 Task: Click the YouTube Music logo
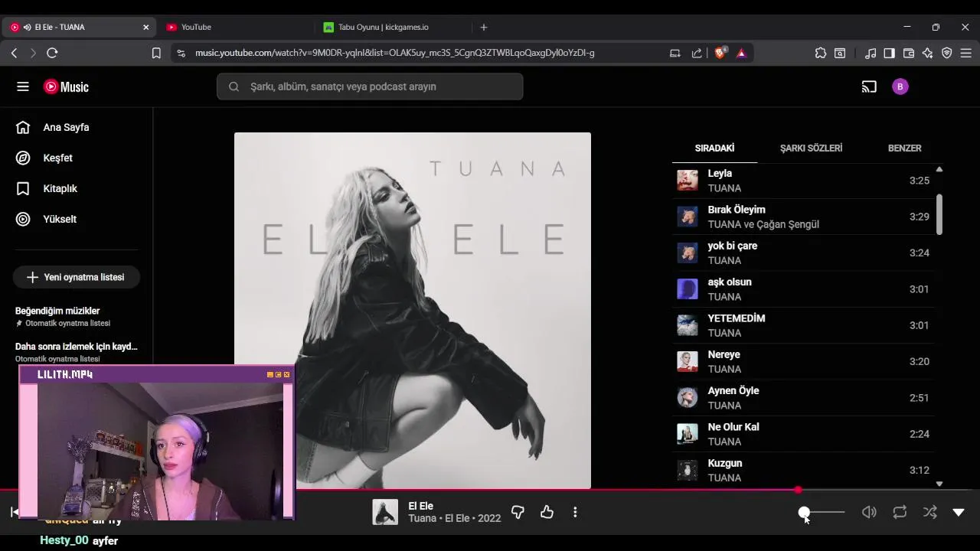[x=66, y=86]
